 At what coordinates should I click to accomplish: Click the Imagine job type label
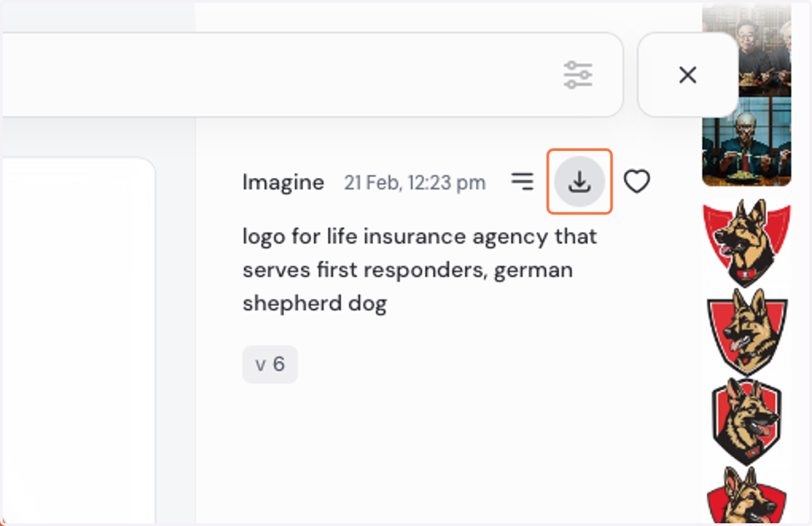tap(284, 182)
